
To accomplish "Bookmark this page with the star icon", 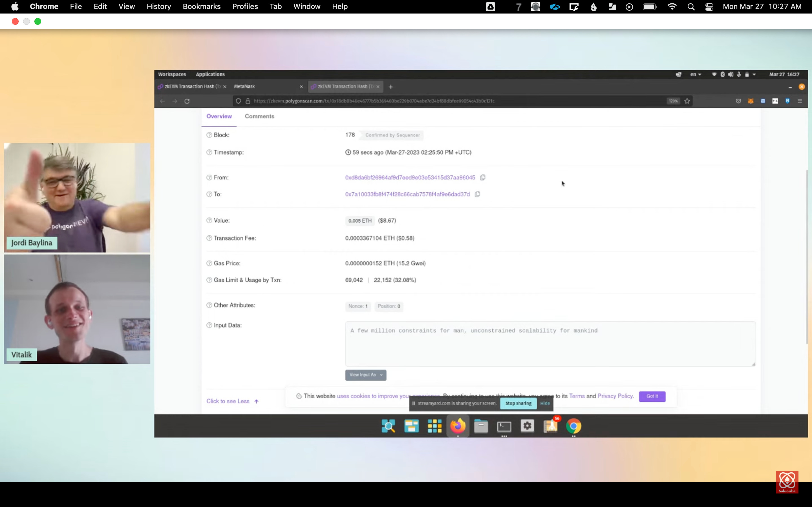I will click(x=687, y=101).
